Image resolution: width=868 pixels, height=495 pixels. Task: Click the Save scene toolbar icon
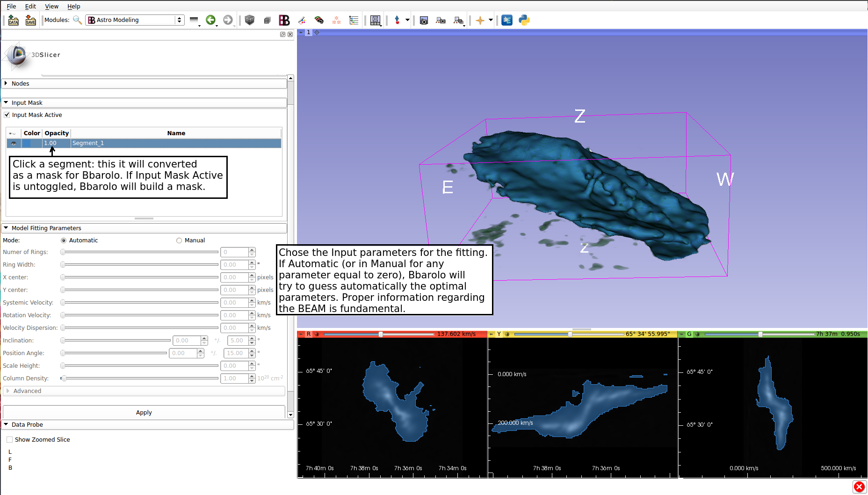click(30, 20)
